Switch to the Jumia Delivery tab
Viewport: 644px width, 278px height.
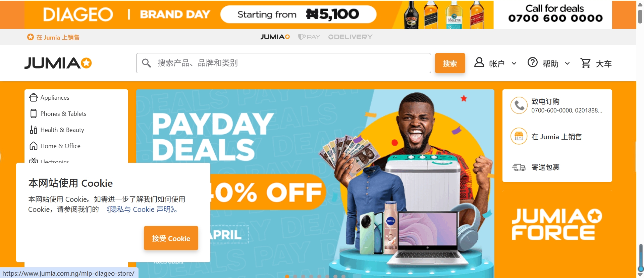point(351,37)
